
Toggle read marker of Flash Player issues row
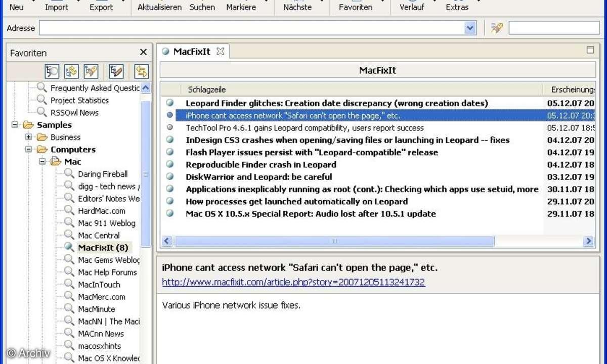tap(169, 152)
